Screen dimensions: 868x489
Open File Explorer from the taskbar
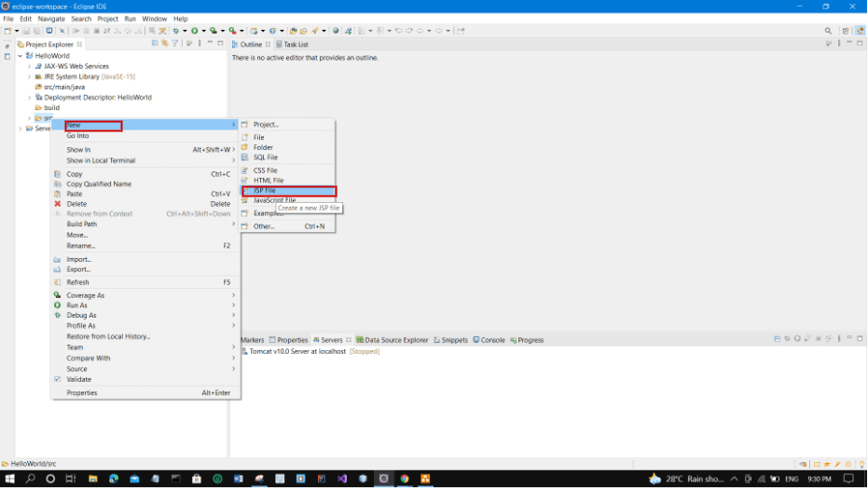pos(92,479)
